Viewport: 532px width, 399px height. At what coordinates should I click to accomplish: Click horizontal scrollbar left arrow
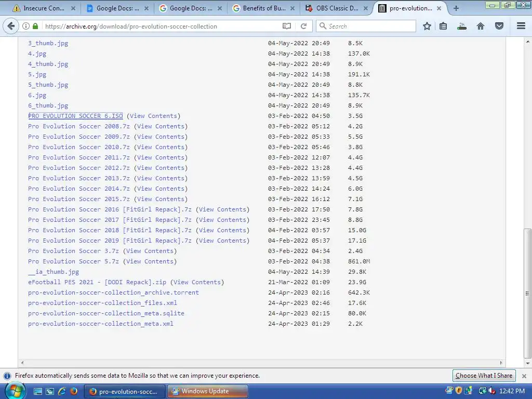[x=22, y=363]
